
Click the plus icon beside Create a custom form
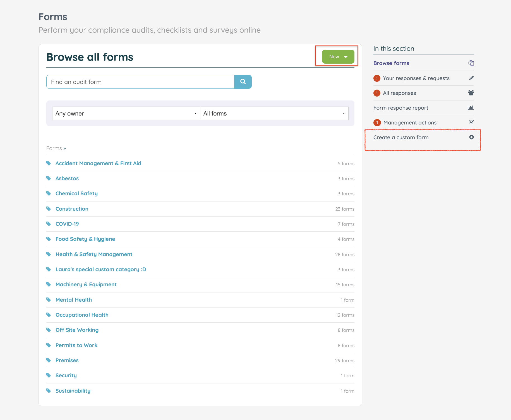click(471, 137)
